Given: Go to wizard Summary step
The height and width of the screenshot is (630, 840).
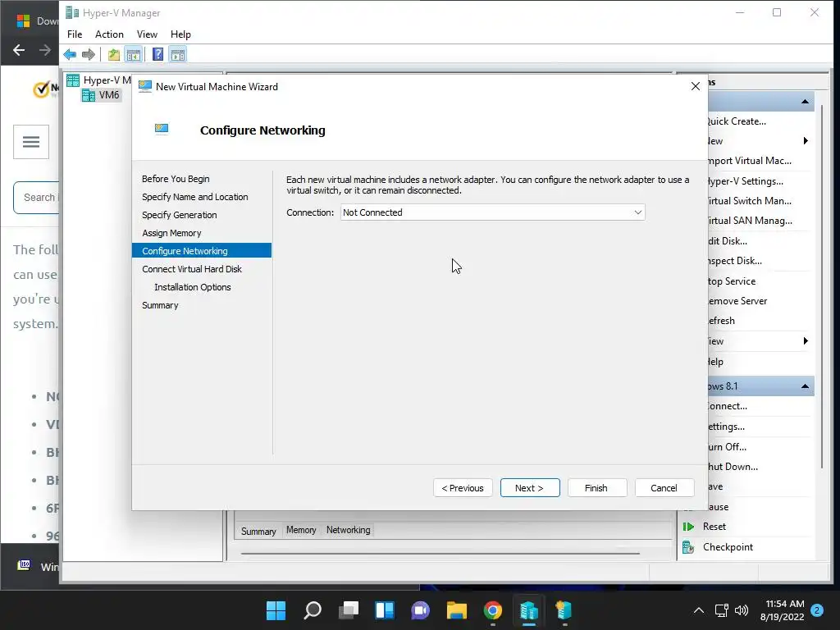Looking at the screenshot, I should [160, 305].
